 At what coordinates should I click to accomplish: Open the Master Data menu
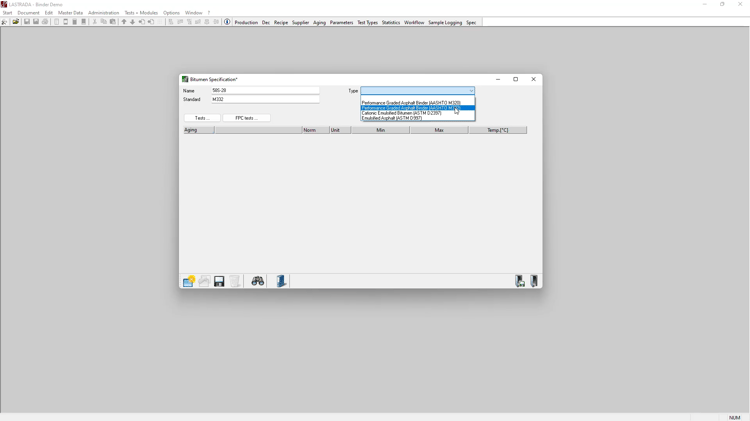(x=70, y=13)
